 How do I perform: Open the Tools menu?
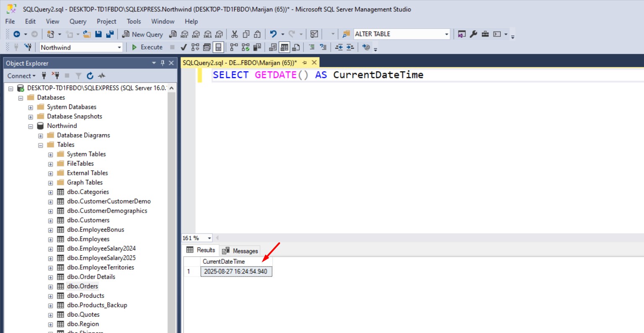tap(134, 21)
